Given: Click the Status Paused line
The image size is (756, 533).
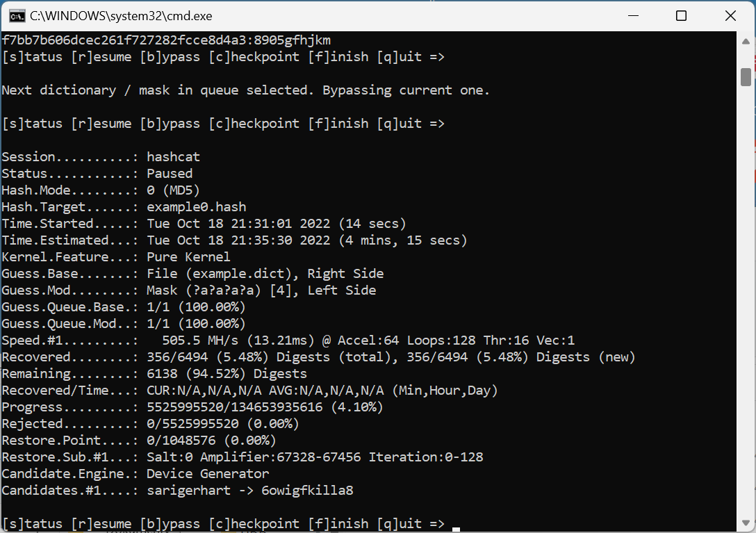Looking at the screenshot, I should [x=97, y=174].
